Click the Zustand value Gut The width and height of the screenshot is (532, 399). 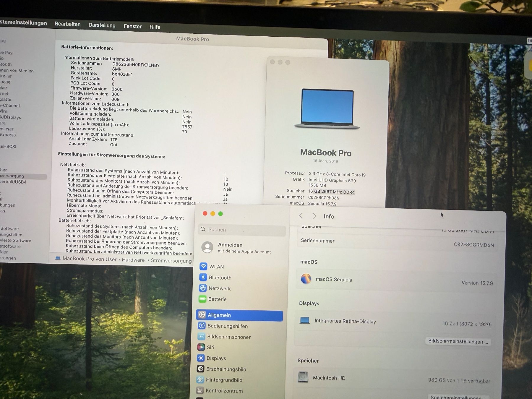[114, 145]
